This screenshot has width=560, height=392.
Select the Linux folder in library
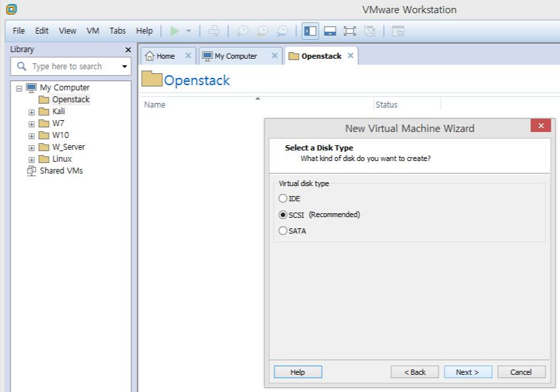[x=62, y=158]
